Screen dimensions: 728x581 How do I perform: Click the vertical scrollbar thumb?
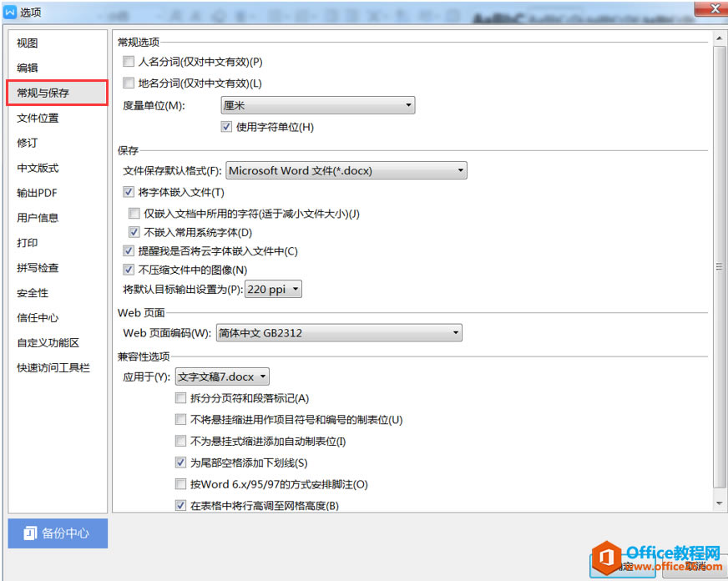coord(719,267)
